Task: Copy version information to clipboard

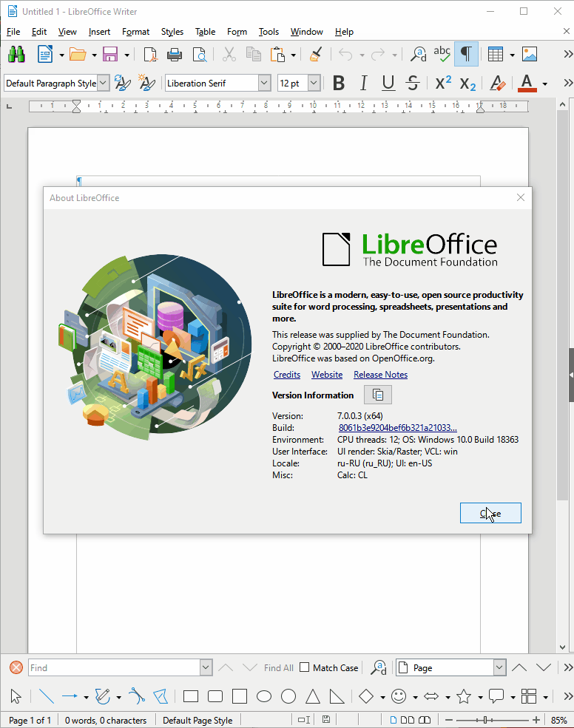Action: 378,395
